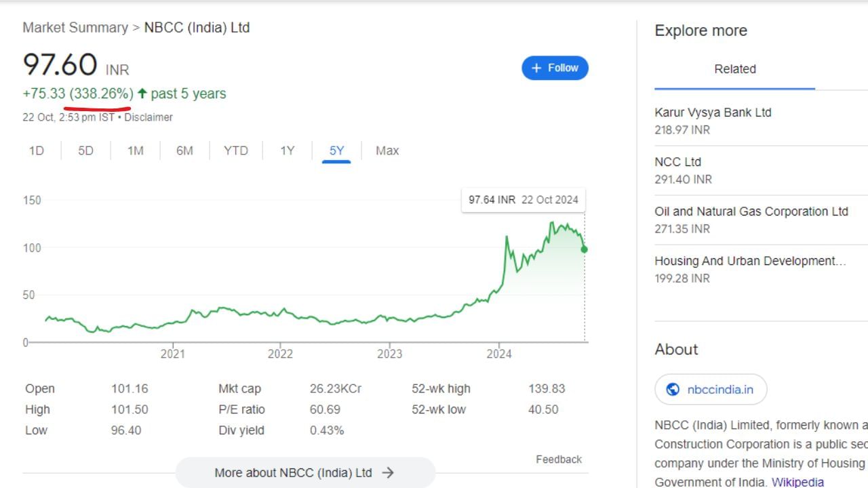The image size is (868, 488).
Task: Click the 2023 label on chart axis
Action: click(389, 354)
